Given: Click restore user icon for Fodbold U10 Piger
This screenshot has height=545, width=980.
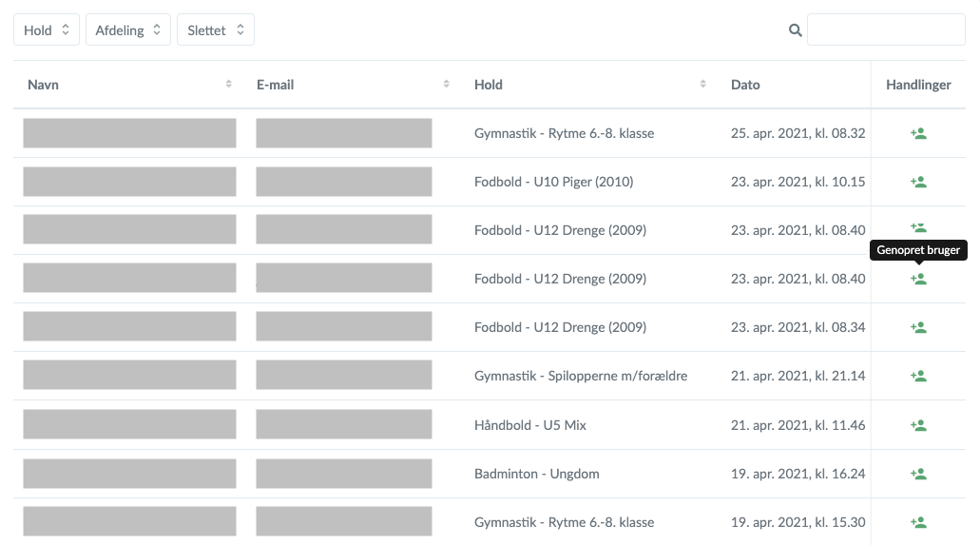Looking at the screenshot, I should point(918,182).
